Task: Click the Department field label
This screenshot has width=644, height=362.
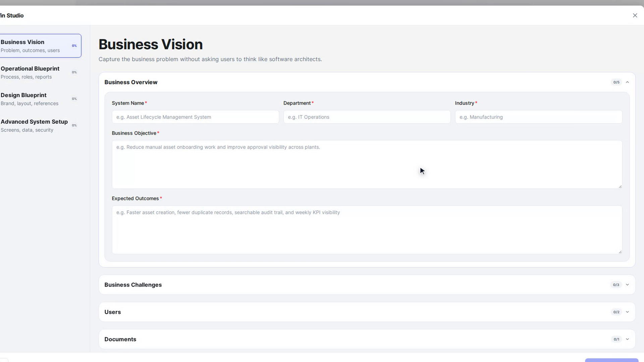Action: point(297,103)
